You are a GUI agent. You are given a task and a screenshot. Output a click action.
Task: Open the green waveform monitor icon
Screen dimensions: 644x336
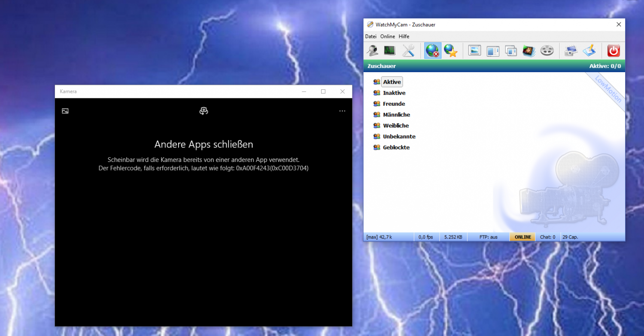[390, 51]
